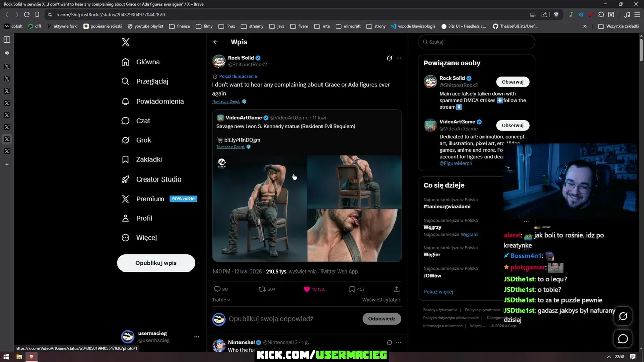Click the share icon on the post
The height and width of the screenshot is (362, 644).
[397, 289]
